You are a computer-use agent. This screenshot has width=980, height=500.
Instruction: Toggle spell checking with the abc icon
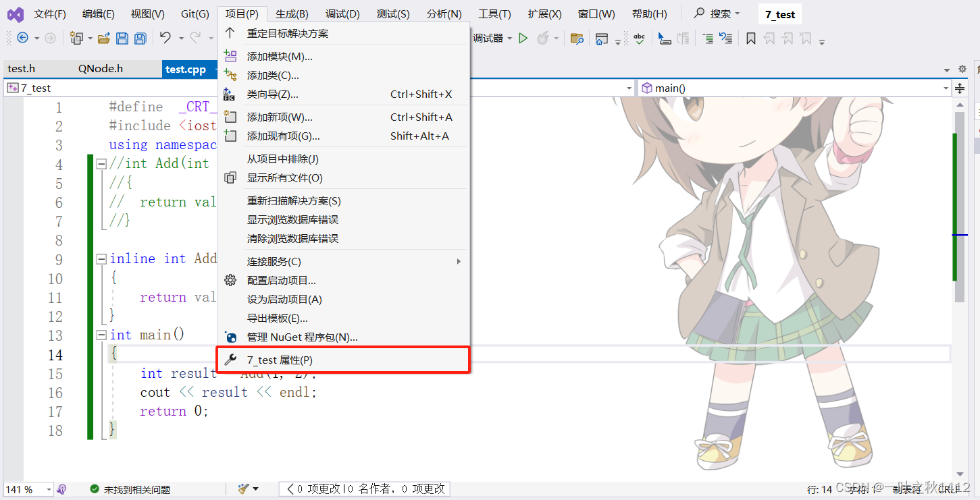coord(640,38)
